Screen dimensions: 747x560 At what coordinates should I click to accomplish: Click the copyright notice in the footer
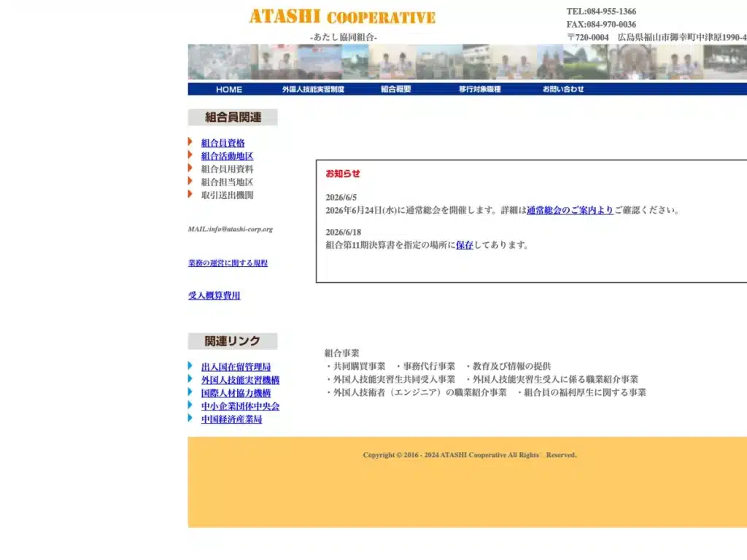pos(470,455)
